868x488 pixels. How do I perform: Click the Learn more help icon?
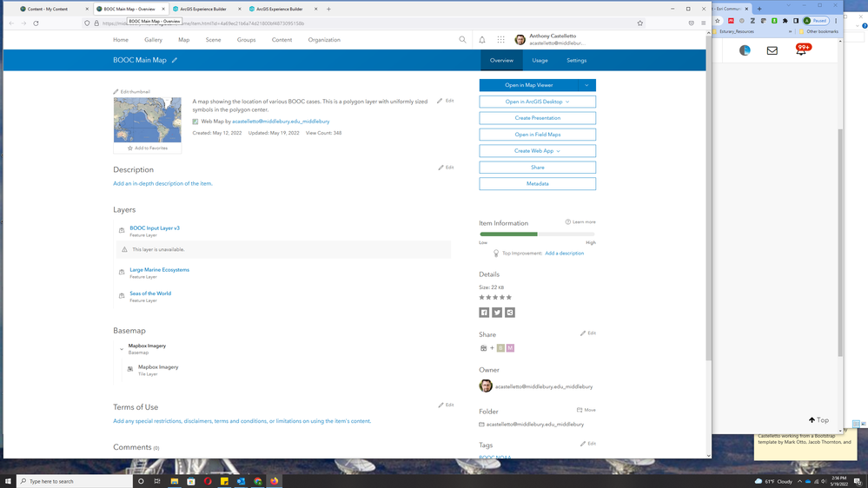click(568, 222)
